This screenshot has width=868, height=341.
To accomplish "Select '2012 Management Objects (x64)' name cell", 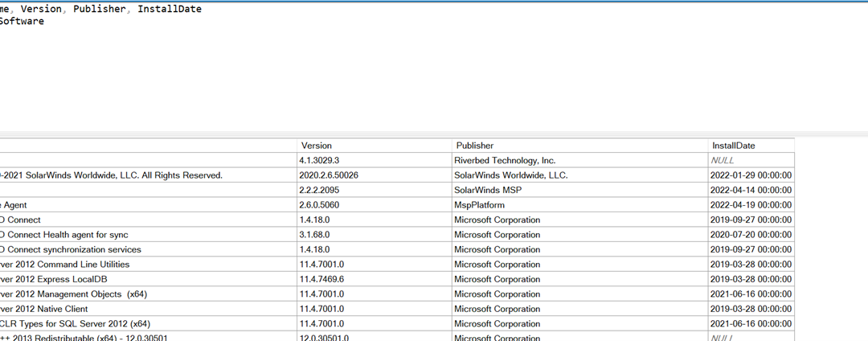I will click(x=149, y=294).
